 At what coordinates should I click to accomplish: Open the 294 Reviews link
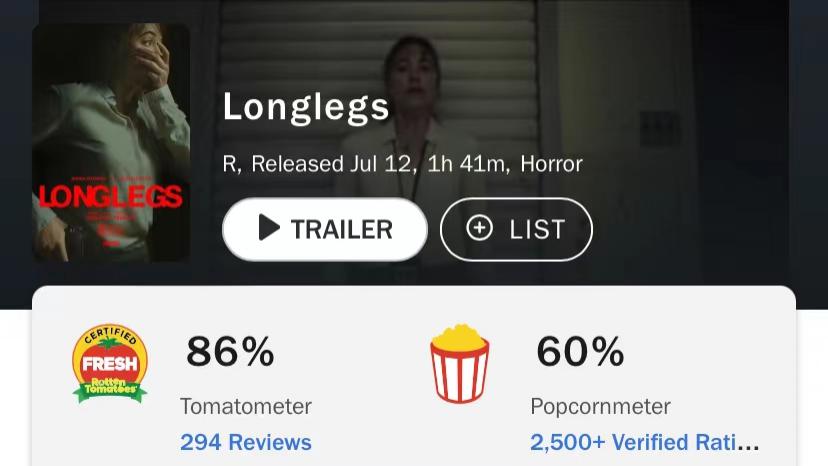246,442
